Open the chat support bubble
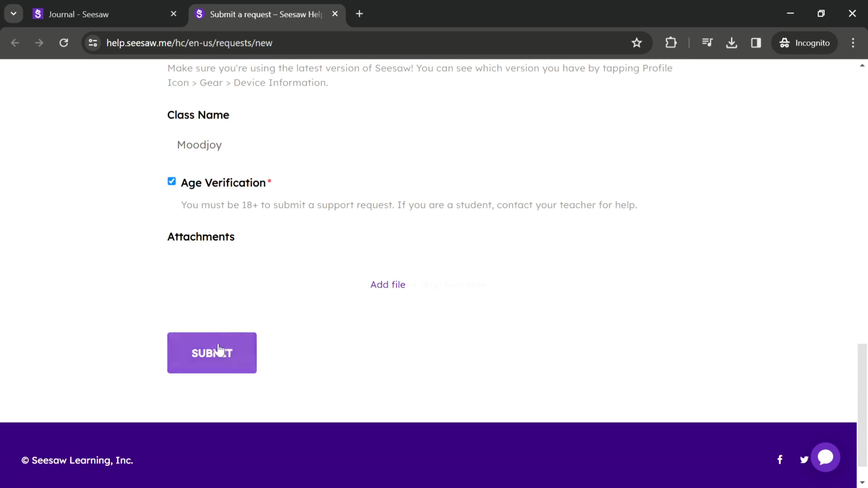The height and width of the screenshot is (488, 868). click(825, 457)
